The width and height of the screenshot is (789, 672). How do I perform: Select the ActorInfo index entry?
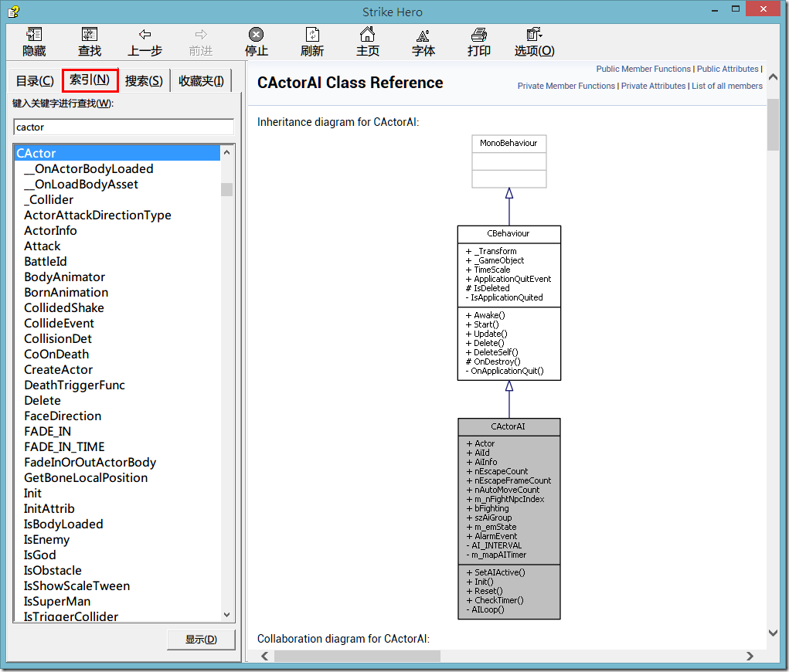click(50, 230)
